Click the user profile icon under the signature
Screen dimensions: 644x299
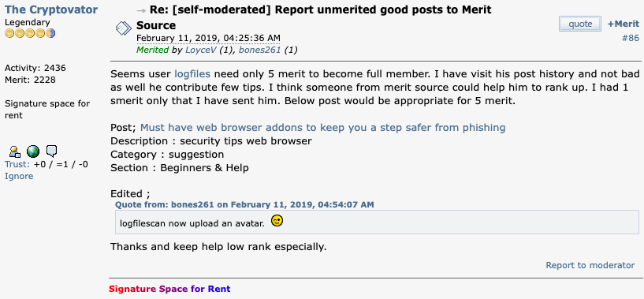click(x=15, y=151)
